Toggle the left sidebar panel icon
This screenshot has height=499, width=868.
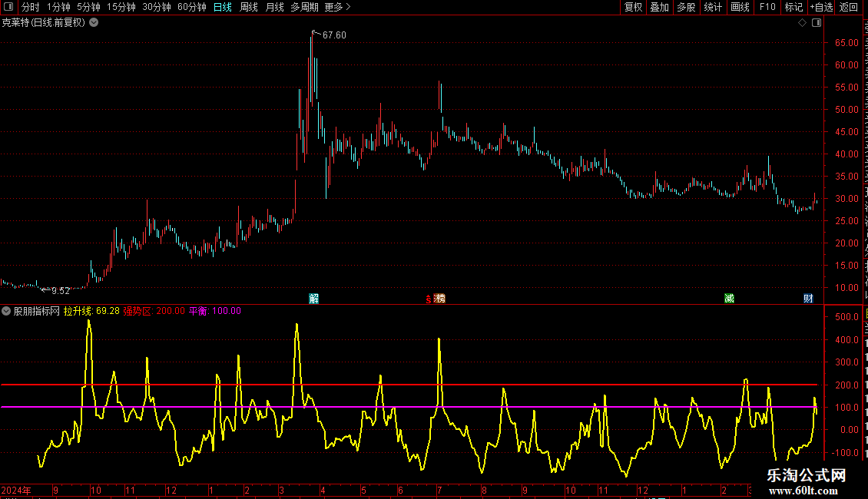[8, 7]
